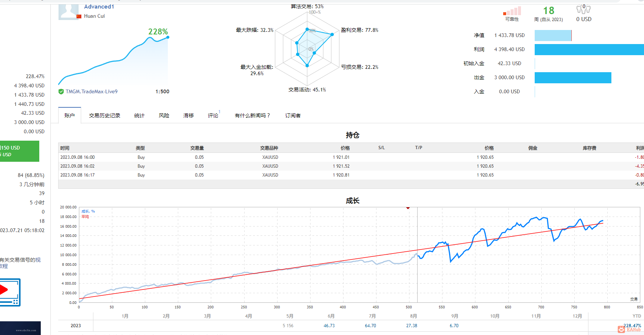
Task: Click the author name Huan Cui
Action: point(94,16)
